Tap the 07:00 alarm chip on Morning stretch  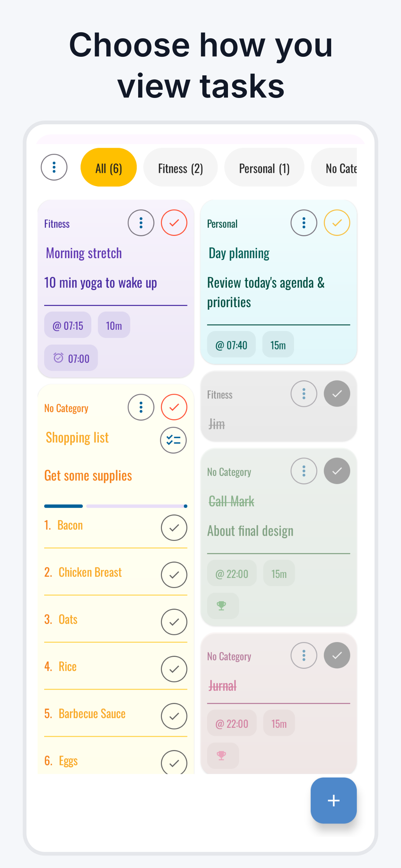pyautogui.click(x=71, y=358)
